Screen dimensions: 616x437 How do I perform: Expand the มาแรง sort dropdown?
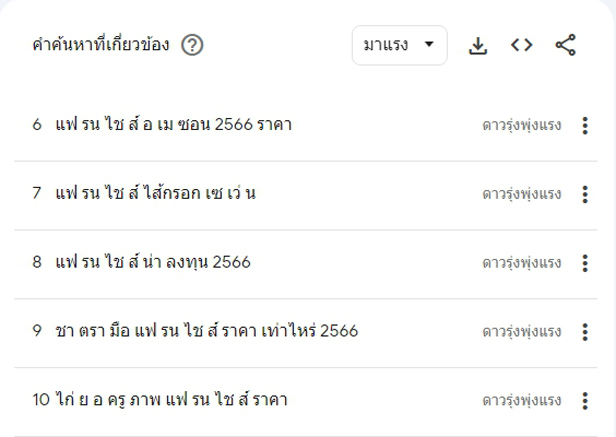tap(399, 45)
